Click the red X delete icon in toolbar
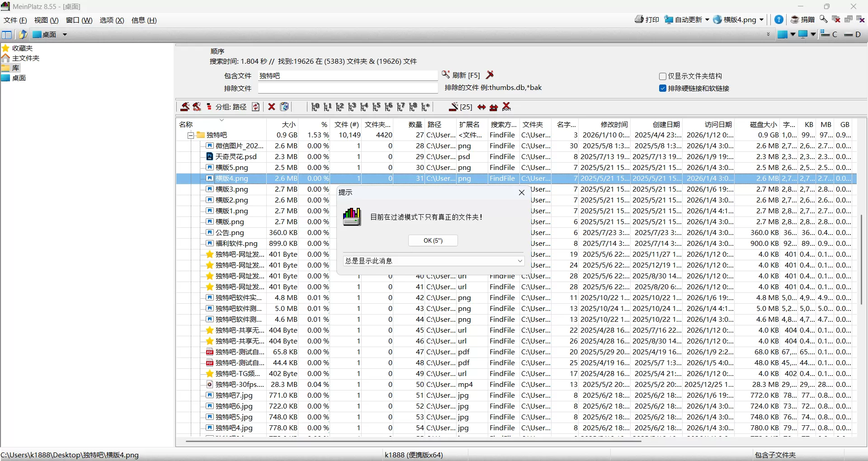 (x=271, y=107)
